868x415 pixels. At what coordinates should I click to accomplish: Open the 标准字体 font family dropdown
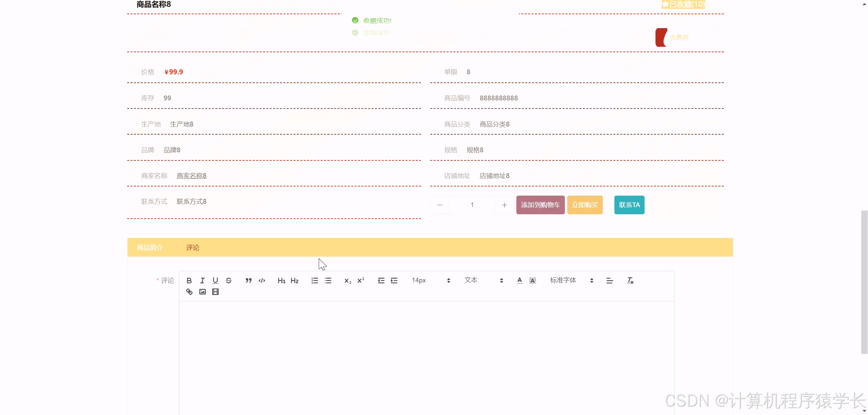click(571, 280)
